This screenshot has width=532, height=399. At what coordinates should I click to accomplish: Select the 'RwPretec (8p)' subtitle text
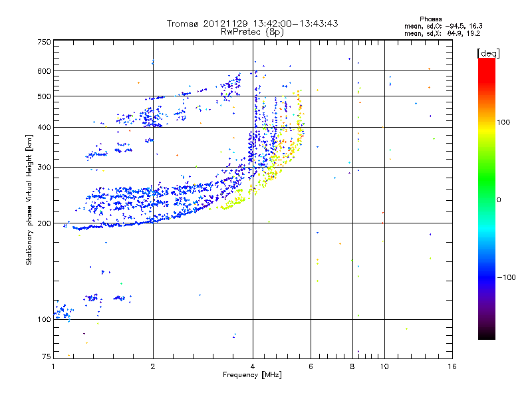pos(252,32)
